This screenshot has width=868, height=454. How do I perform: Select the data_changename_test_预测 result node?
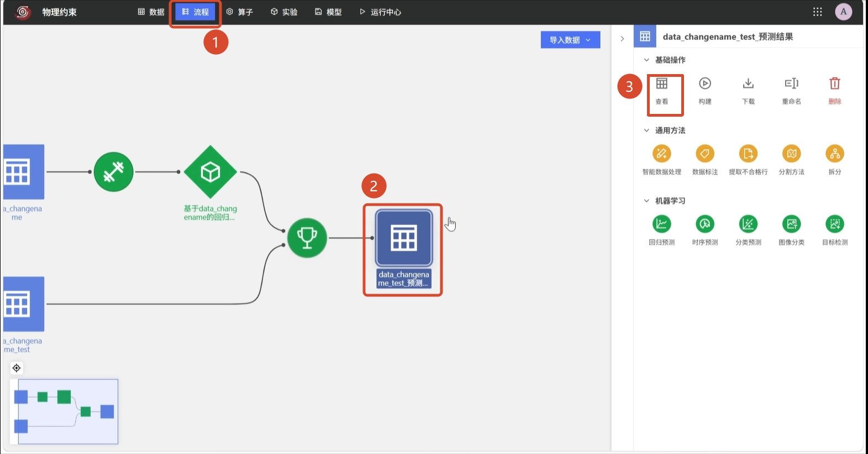click(404, 238)
